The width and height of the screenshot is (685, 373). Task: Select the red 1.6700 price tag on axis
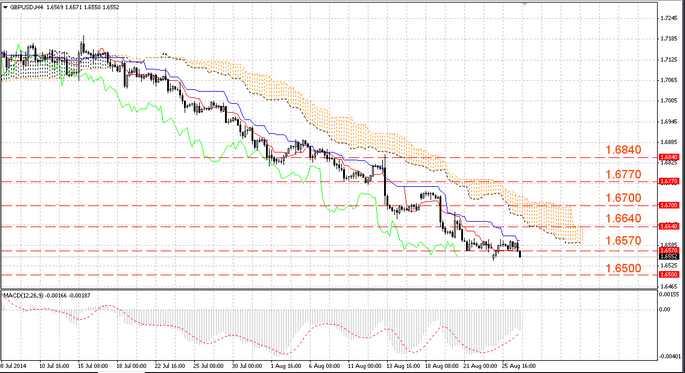click(669, 205)
